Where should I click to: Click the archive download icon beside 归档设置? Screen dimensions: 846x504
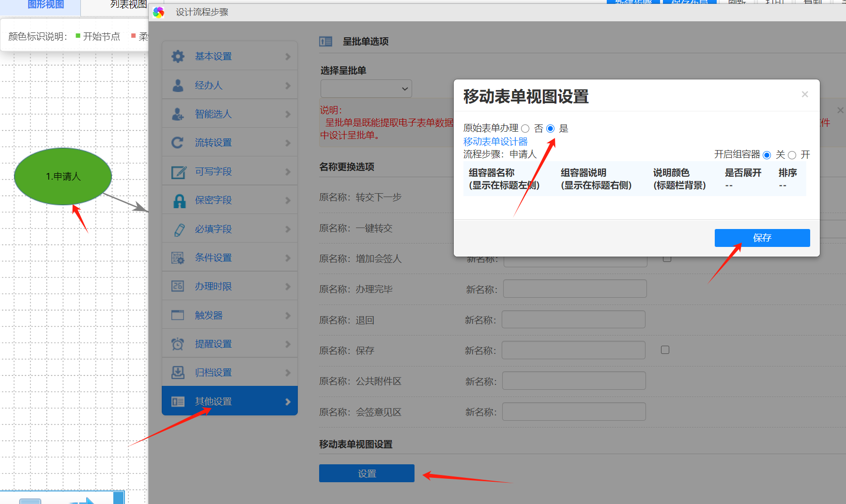[178, 372]
